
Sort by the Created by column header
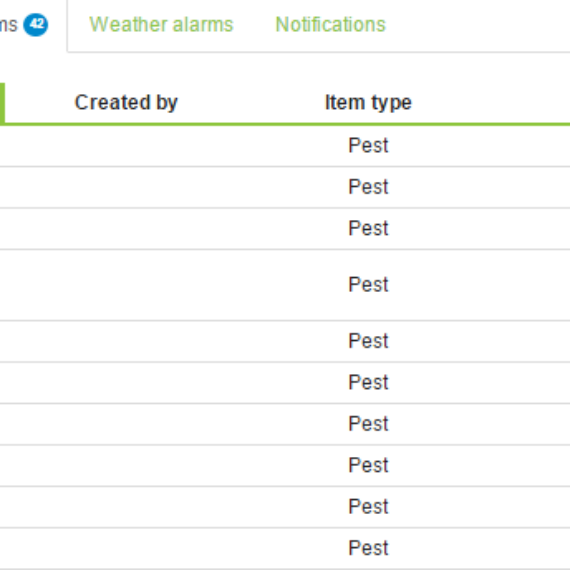pyautogui.click(x=126, y=103)
